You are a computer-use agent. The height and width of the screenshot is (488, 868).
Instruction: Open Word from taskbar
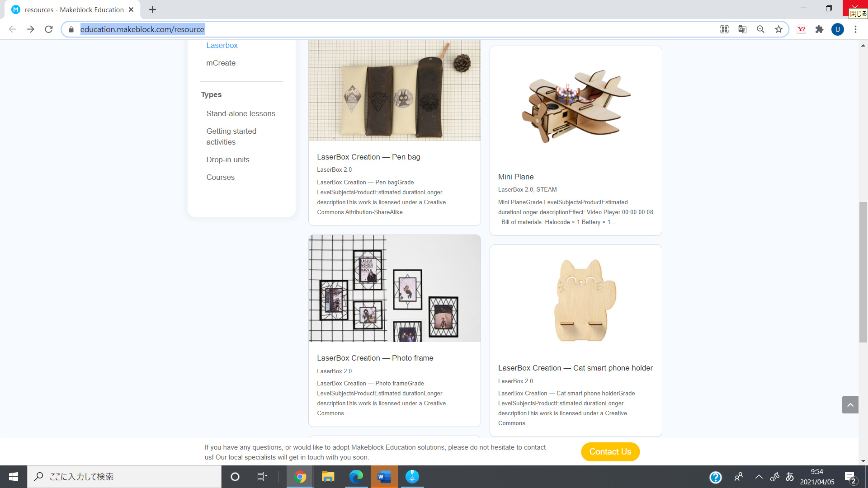pos(384,477)
